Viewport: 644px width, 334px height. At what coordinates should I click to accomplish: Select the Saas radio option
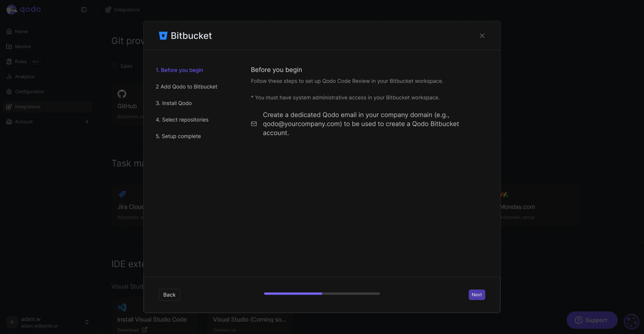(114, 66)
